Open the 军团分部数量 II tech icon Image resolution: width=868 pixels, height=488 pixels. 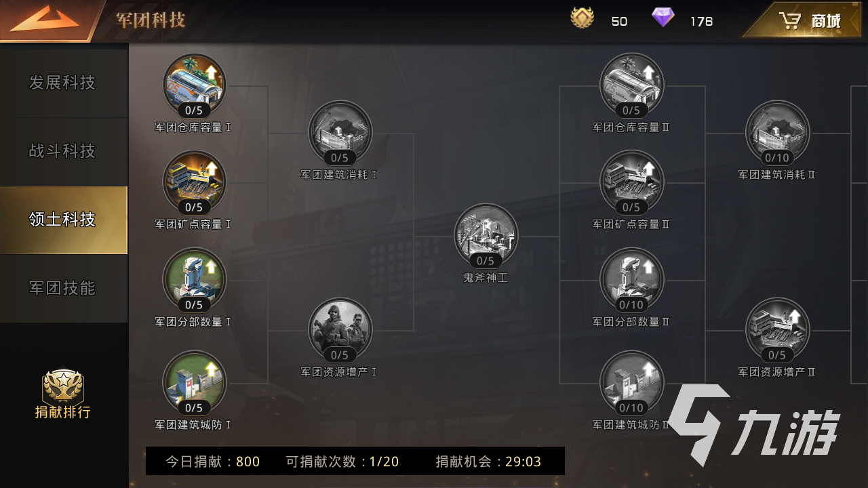(631, 280)
